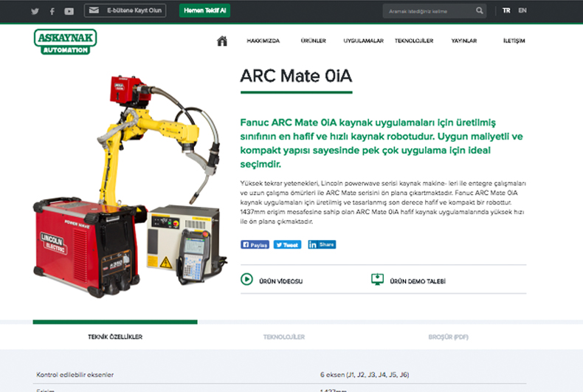Switch language to TR
This screenshot has width=583, height=392.
click(x=506, y=10)
